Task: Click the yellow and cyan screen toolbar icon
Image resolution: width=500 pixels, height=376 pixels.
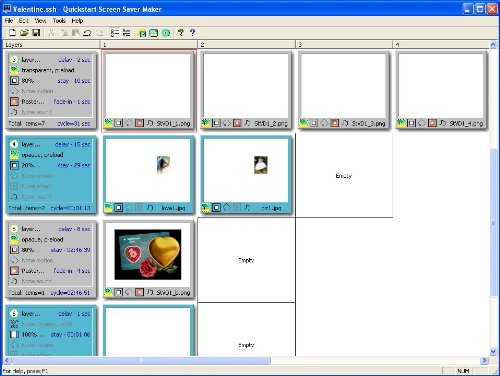Action: click(153, 33)
